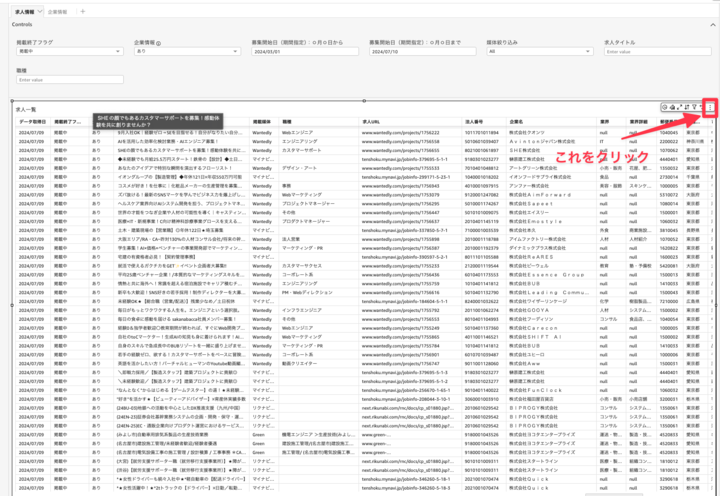Click company cell 株式会社Essence Group

click(x=546, y=275)
